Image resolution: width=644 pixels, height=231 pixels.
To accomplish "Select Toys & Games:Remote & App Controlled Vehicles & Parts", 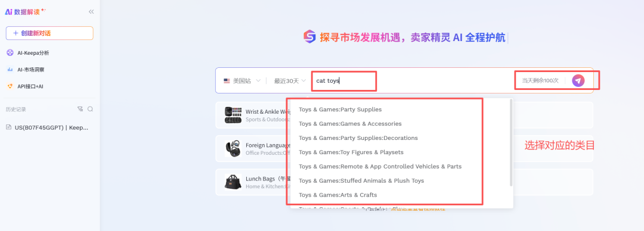I will click(380, 167).
